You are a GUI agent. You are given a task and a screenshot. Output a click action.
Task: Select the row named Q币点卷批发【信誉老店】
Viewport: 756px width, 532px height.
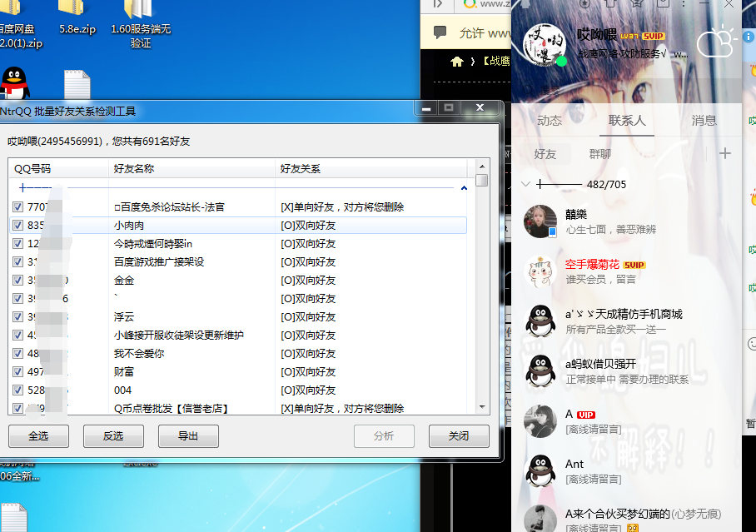click(x=238, y=408)
